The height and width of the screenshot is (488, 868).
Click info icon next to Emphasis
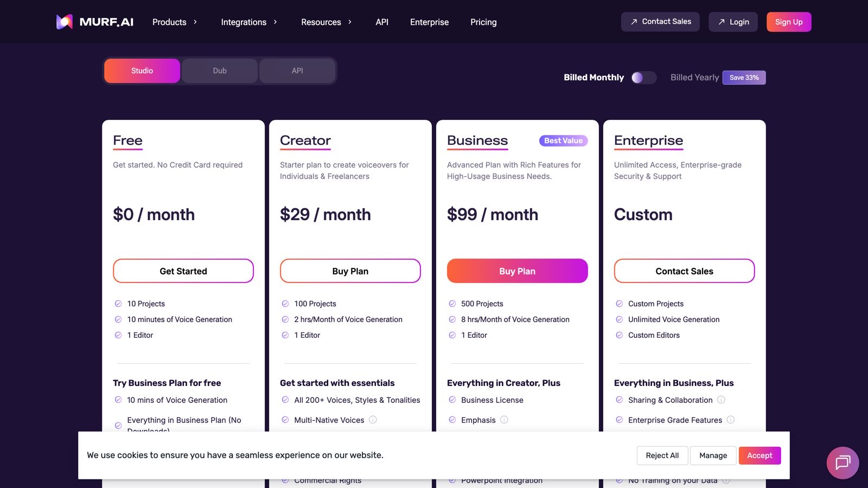(x=504, y=420)
